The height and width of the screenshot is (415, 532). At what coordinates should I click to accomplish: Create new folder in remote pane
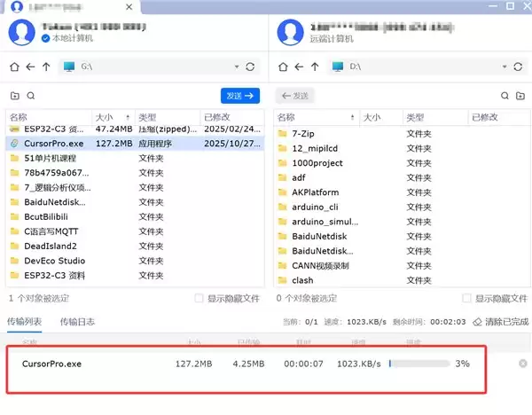[x=520, y=96]
